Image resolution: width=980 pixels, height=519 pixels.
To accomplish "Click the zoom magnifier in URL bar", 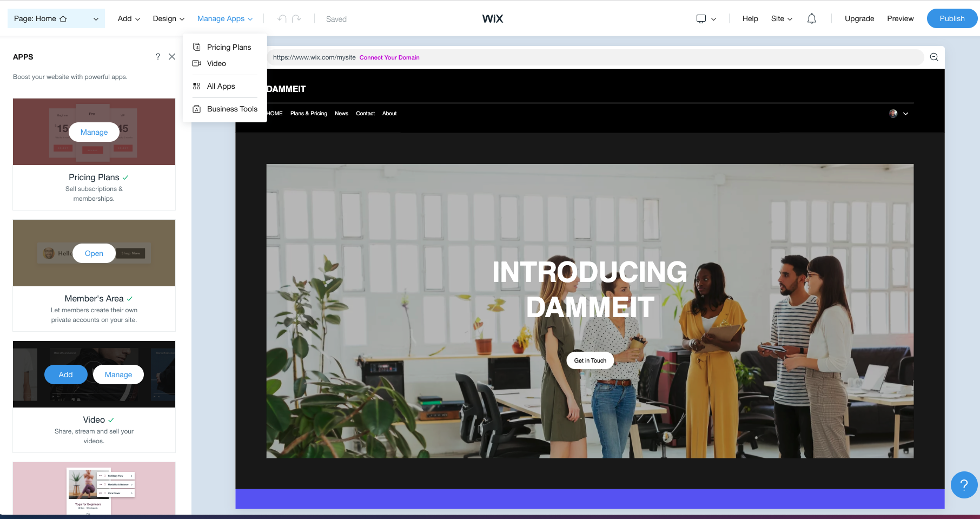I will pyautogui.click(x=934, y=57).
